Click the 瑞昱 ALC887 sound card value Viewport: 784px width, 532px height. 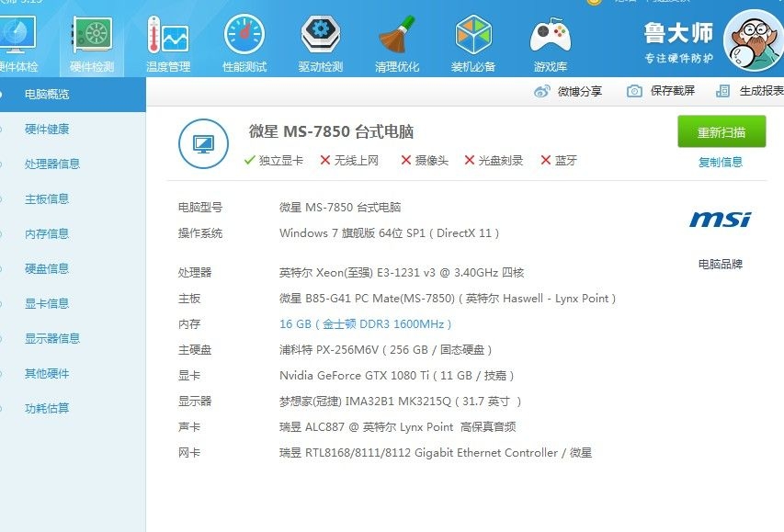pyautogui.click(x=397, y=427)
